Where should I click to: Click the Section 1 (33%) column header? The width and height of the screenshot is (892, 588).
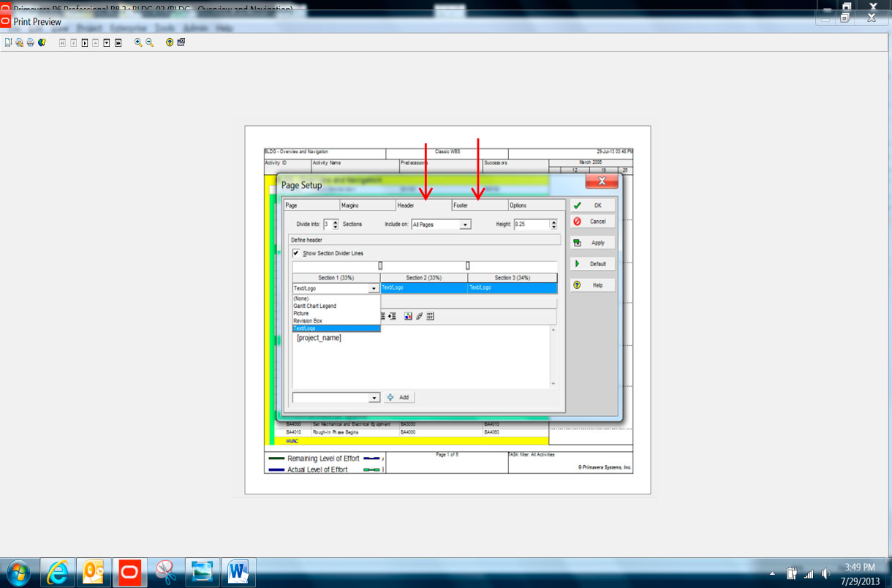point(336,278)
